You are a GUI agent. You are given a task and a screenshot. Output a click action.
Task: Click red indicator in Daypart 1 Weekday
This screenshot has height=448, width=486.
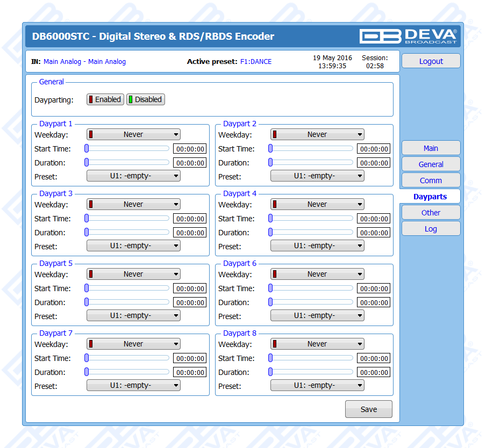coord(91,135)
